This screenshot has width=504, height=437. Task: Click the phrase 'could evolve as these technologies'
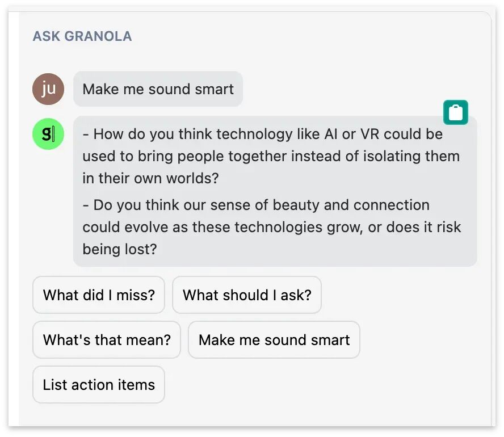tap(202, 228)
